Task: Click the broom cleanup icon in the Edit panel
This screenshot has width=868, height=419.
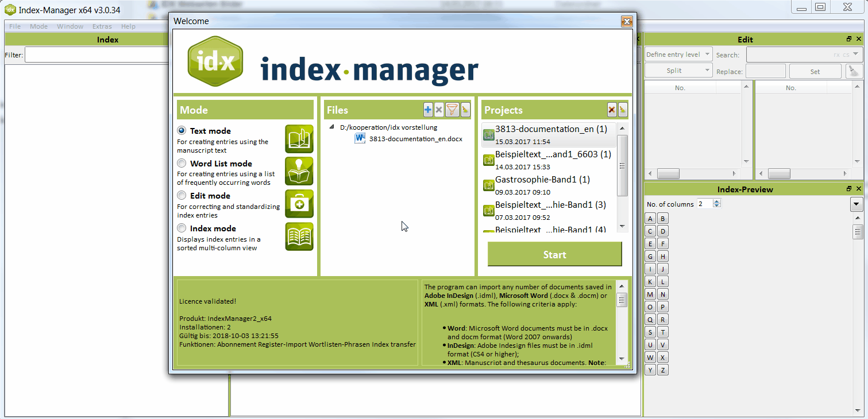Action: (854, 70)
